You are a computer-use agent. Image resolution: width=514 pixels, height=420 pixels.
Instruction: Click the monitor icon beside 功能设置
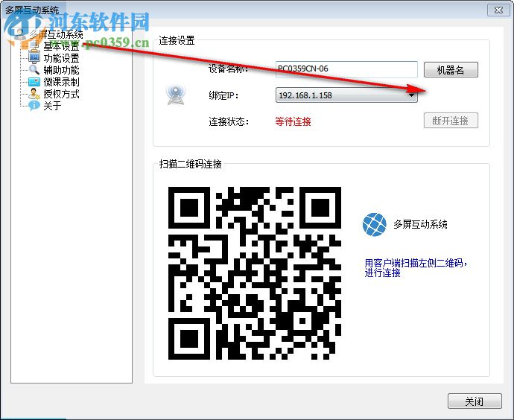(x=34, y=58)
